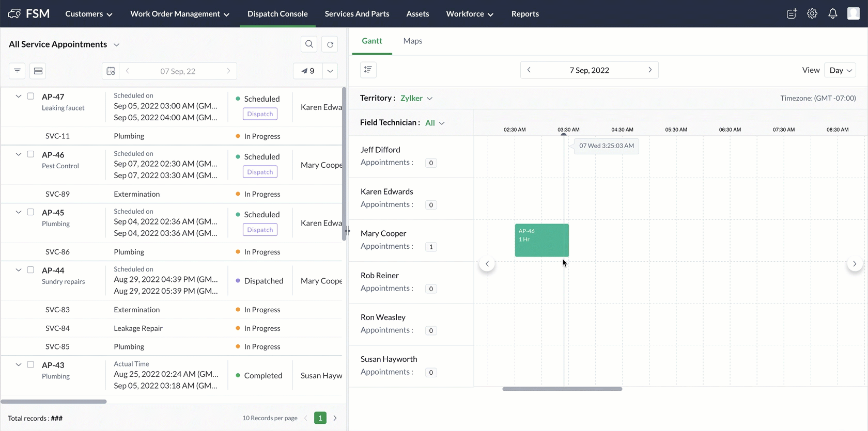Open the Day view dropdown
Image resolution: width=868 pixels, height=431 pixels.
coord(841,70)
